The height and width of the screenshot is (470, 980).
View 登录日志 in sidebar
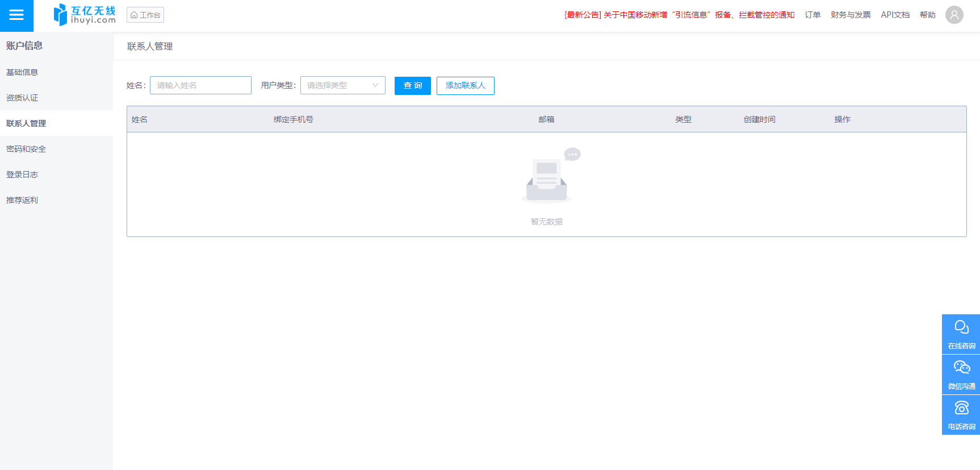tap(22, 174)
